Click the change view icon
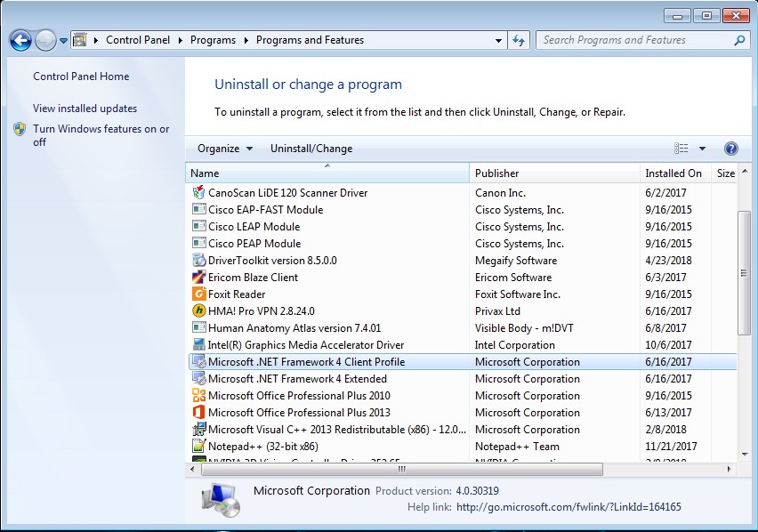 click(x=681, y=149)
